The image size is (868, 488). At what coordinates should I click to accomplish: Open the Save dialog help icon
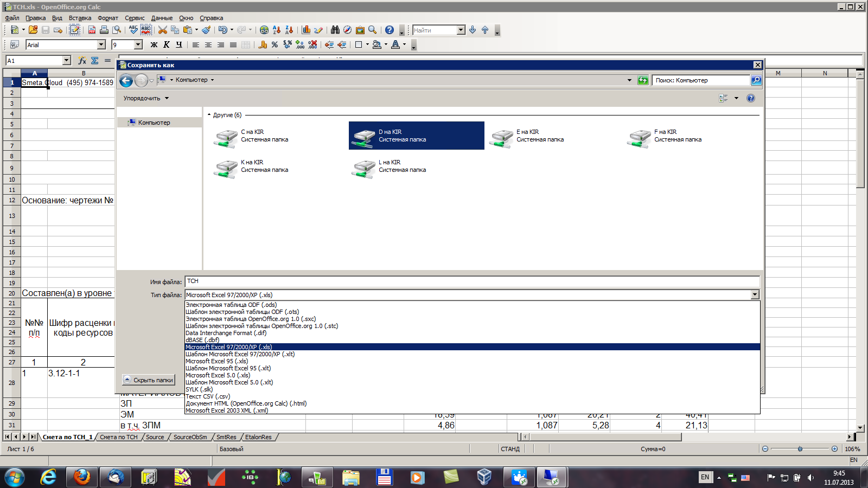(x=751, y=98)
